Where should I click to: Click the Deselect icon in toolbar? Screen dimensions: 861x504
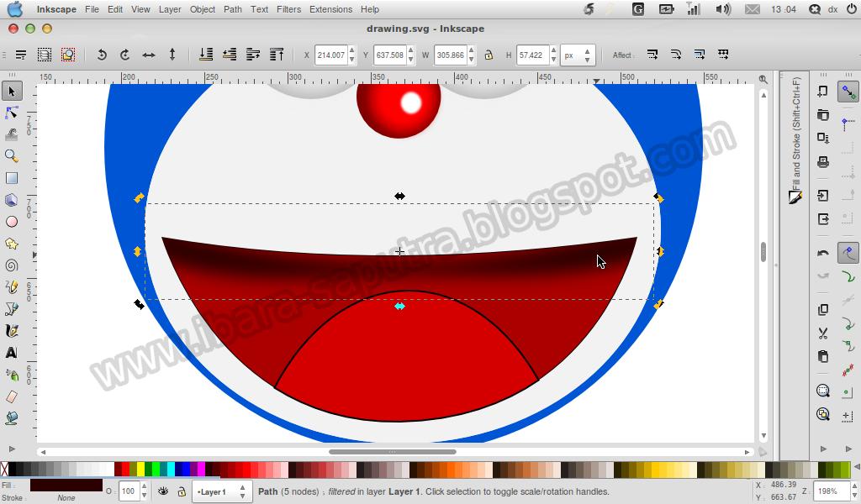click(68, 55)
